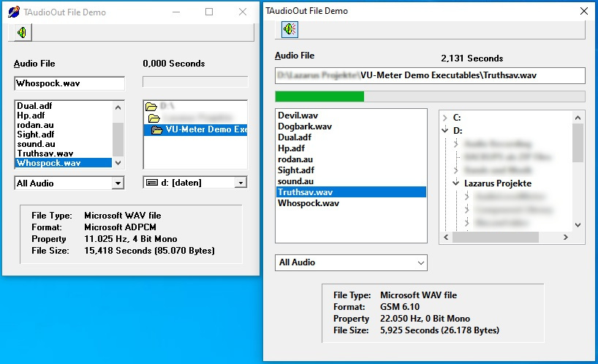Image resolution: width=598 pixels, height=364 pixels.
Task: Collapse the D: drive tree node
Action: pyautogui.click(x=445, y=131)
